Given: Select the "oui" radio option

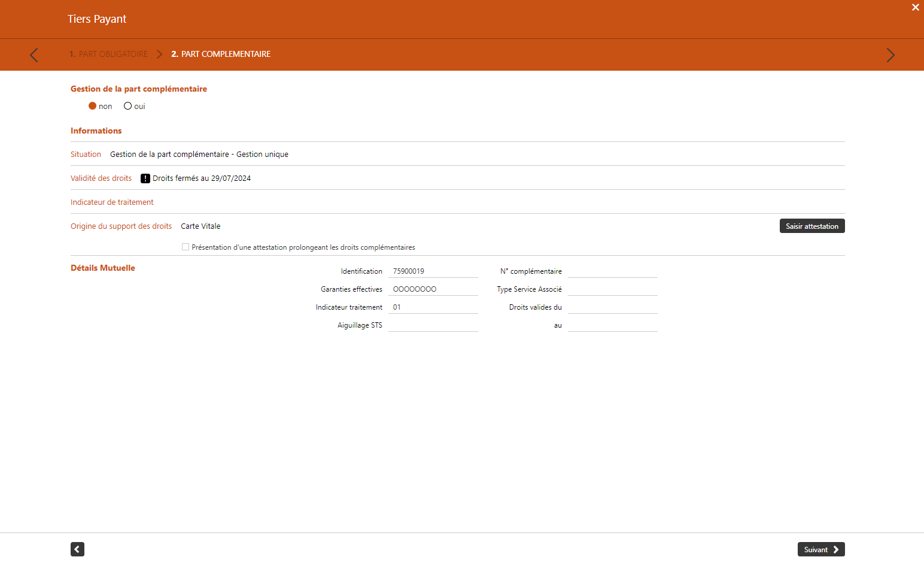Looking at the screenshot, I should pos(127,106).
